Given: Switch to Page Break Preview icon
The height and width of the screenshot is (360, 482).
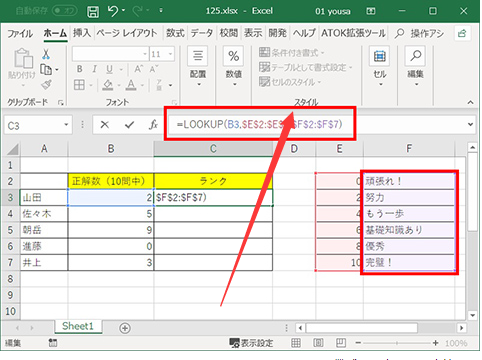Looking at the screenshot, I should tap(341, 343).
